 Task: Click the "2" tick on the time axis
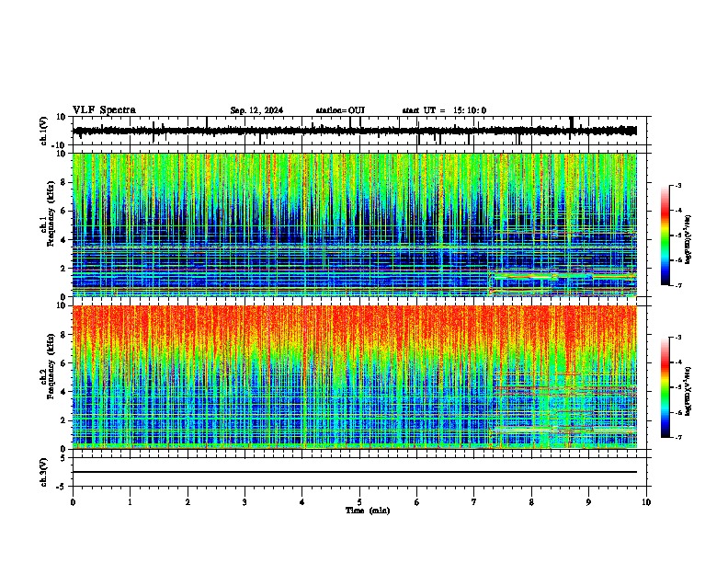[188, 502]
